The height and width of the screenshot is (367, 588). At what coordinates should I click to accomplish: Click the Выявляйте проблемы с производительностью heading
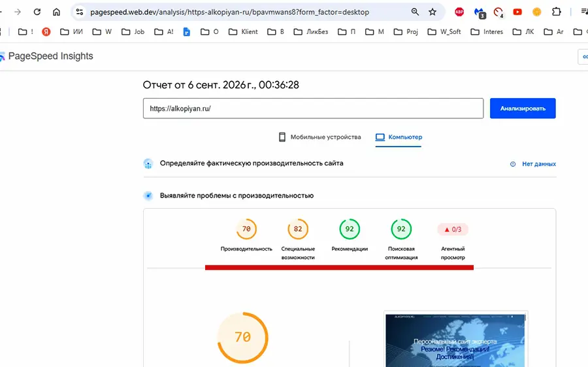(237, 196)
